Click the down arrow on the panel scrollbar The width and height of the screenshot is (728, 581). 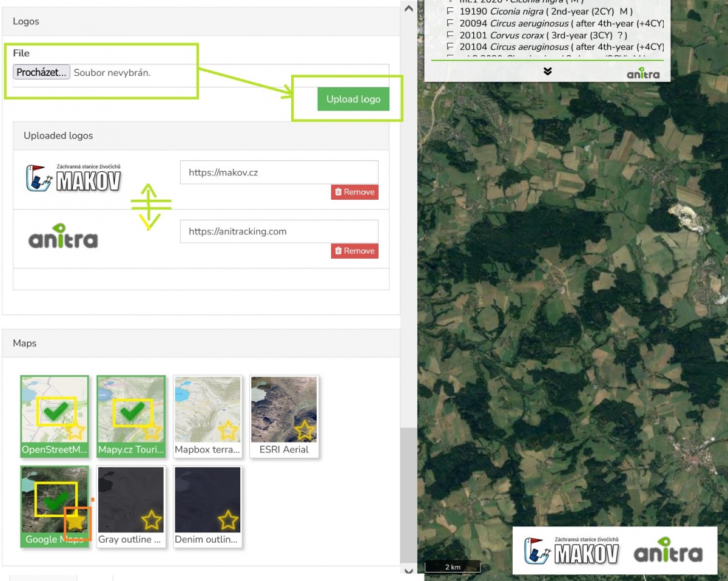(x=408, y=571)
